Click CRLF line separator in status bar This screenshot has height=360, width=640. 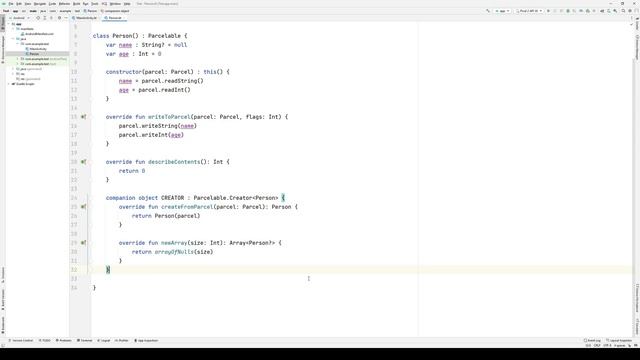click(597, 346)
